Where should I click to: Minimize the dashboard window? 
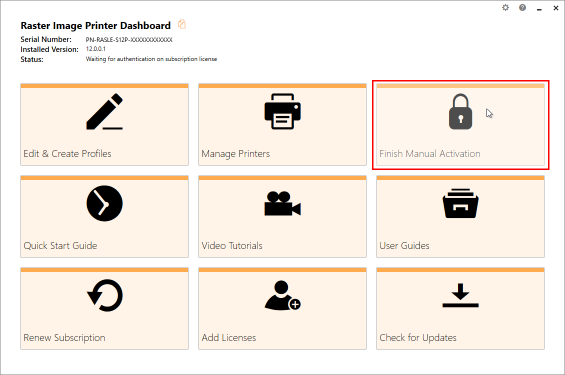click(x=539, y=8)
